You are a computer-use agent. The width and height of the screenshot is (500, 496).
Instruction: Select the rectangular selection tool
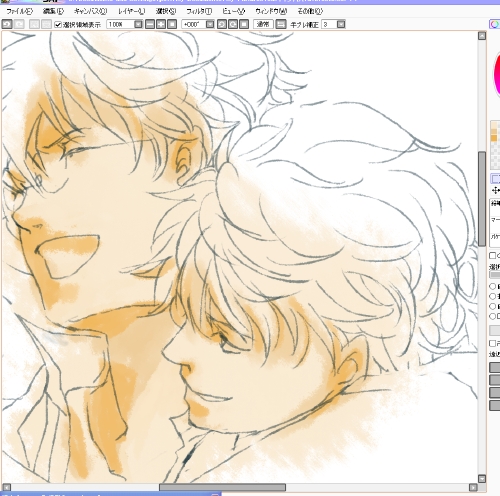495,179
